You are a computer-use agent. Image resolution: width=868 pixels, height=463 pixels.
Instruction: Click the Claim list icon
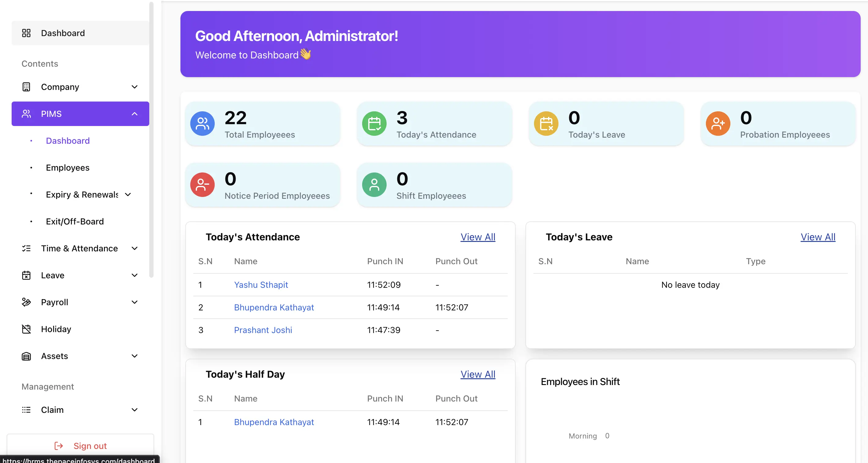tap(26, 410)
